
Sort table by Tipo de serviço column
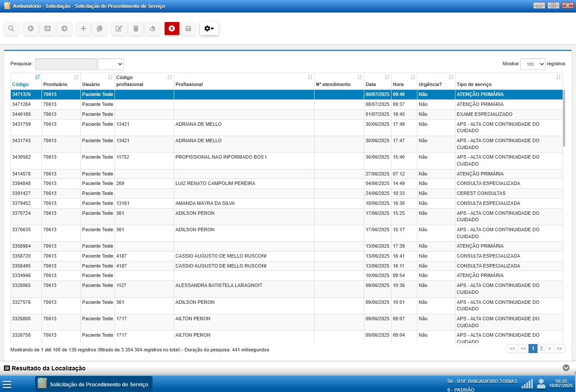pos(474,84)
